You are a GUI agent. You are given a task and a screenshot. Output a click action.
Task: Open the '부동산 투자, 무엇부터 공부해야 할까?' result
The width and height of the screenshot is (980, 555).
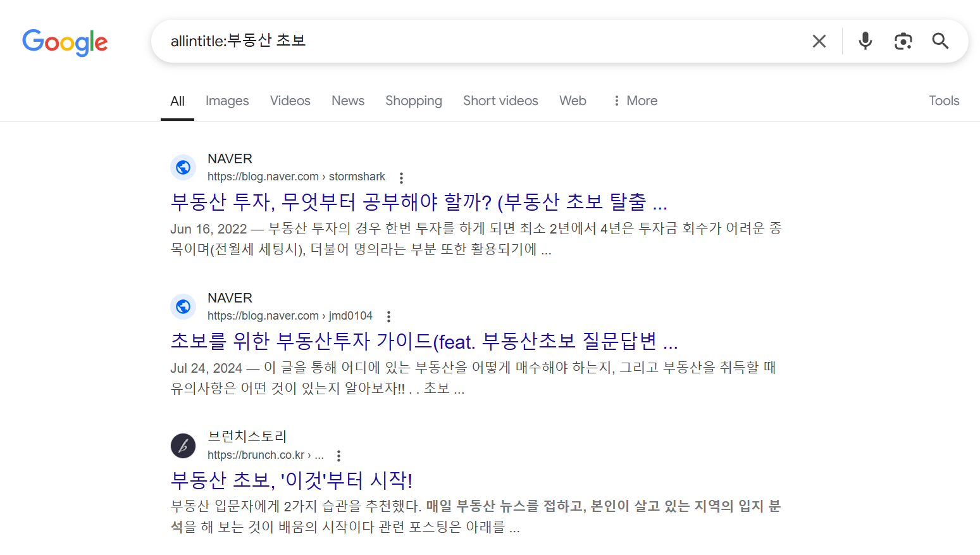tap(419, 202)
